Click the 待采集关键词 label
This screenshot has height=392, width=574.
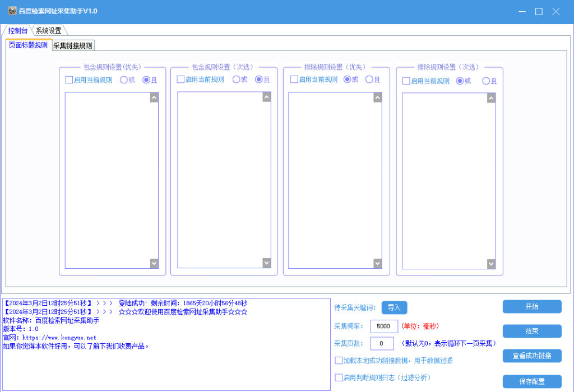coord(355,307)
